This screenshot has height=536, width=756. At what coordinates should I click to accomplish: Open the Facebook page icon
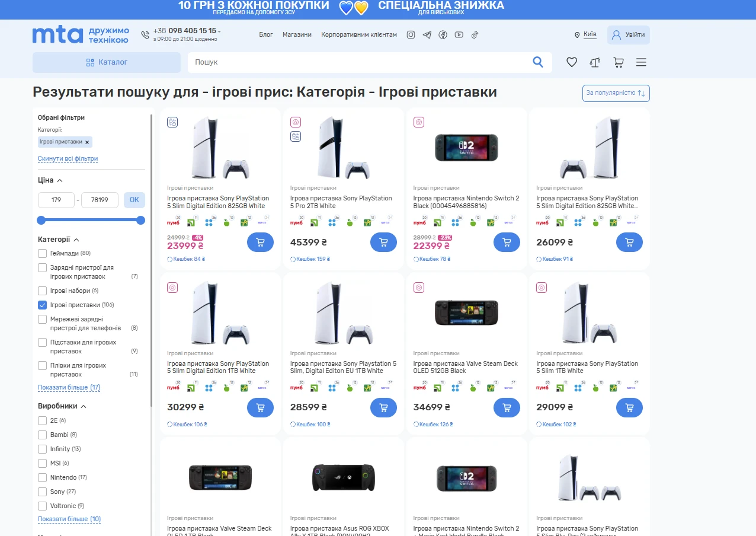(x=443, y=35)
